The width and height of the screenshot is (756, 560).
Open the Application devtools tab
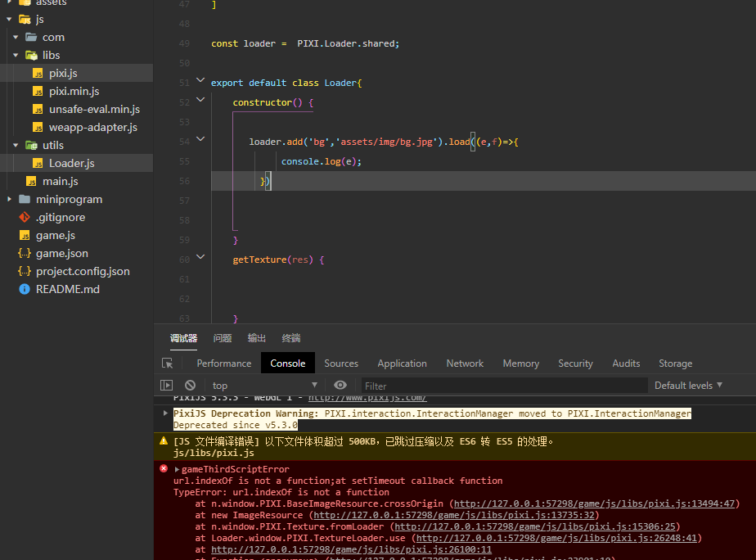402,364
